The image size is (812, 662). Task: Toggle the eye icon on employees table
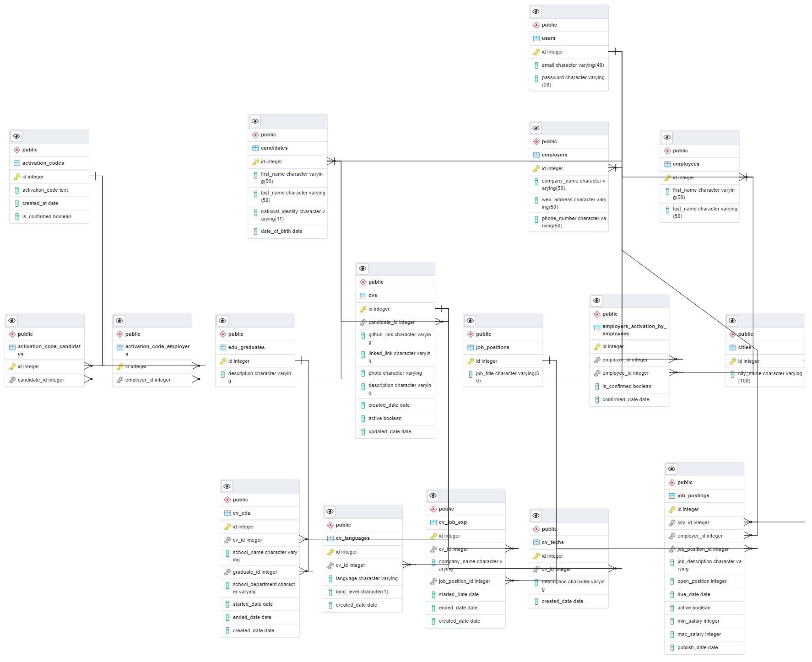(667, 137)
